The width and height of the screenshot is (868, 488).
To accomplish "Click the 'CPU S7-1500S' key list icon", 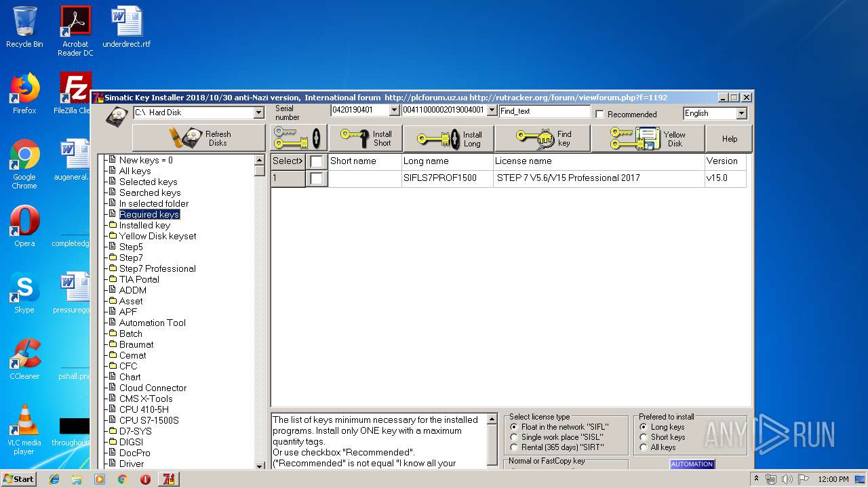I will (113, 420).
